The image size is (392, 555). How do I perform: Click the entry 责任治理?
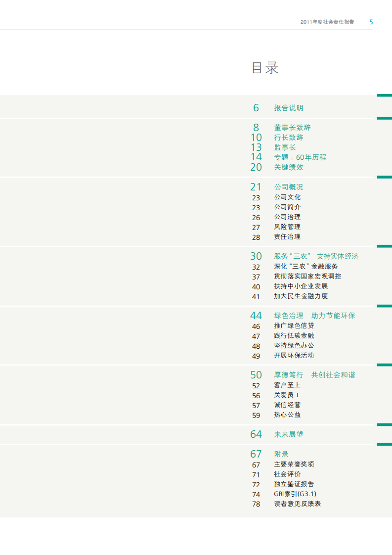pos(287,237)
